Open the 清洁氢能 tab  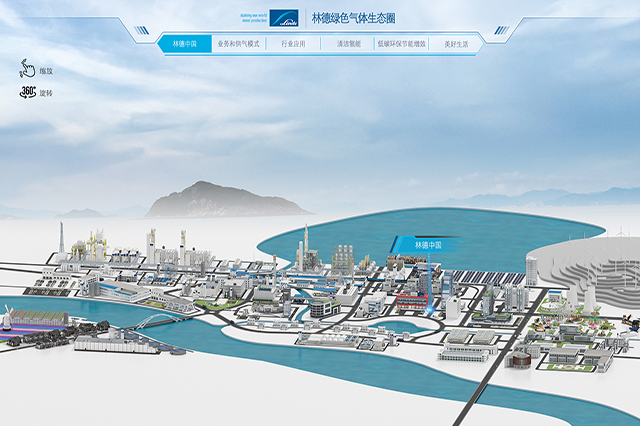[x=347, y=44]
